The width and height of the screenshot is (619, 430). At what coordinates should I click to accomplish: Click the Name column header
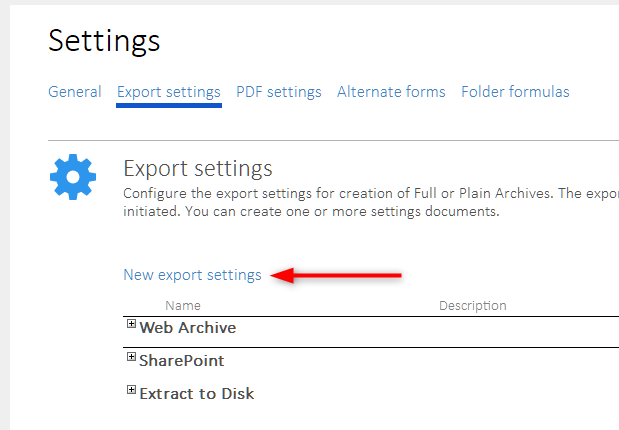tap(183, 305)
